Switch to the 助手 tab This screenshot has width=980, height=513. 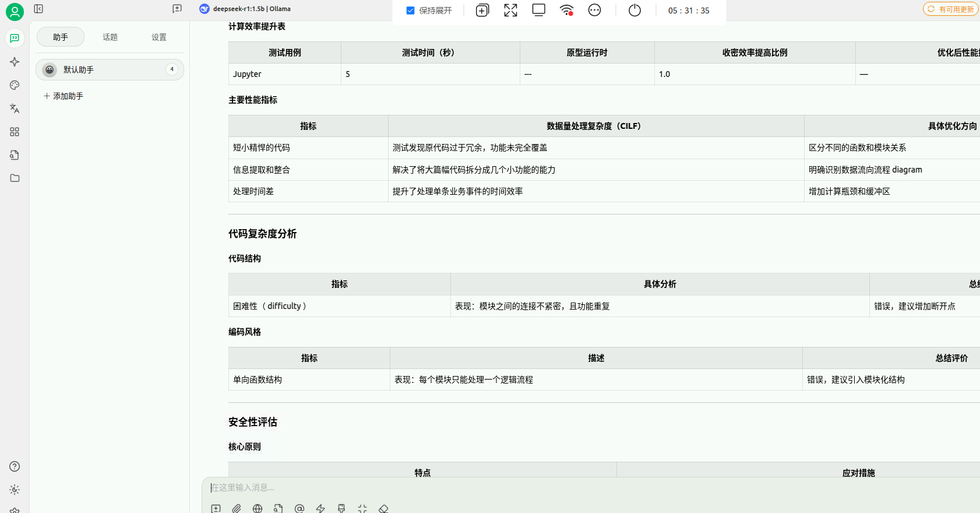click(61, 37)
